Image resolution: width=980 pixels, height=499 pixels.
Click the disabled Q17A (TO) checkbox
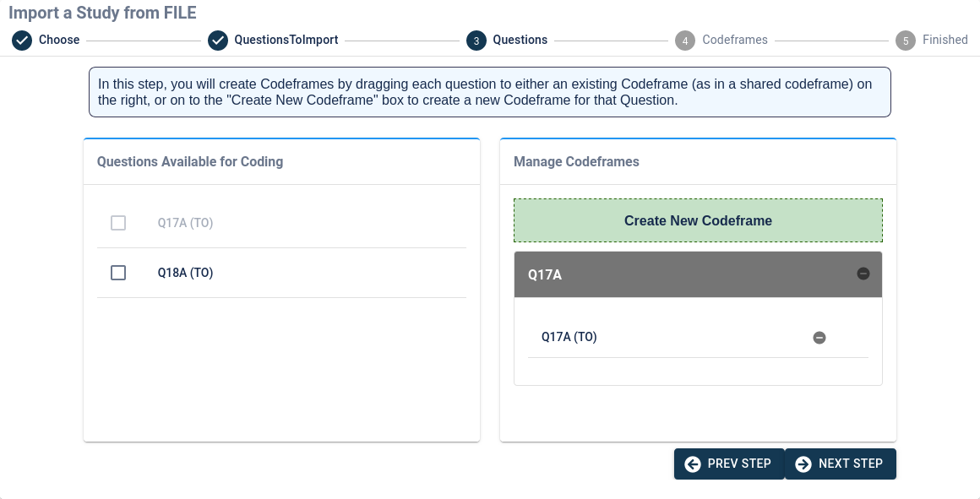118,223
